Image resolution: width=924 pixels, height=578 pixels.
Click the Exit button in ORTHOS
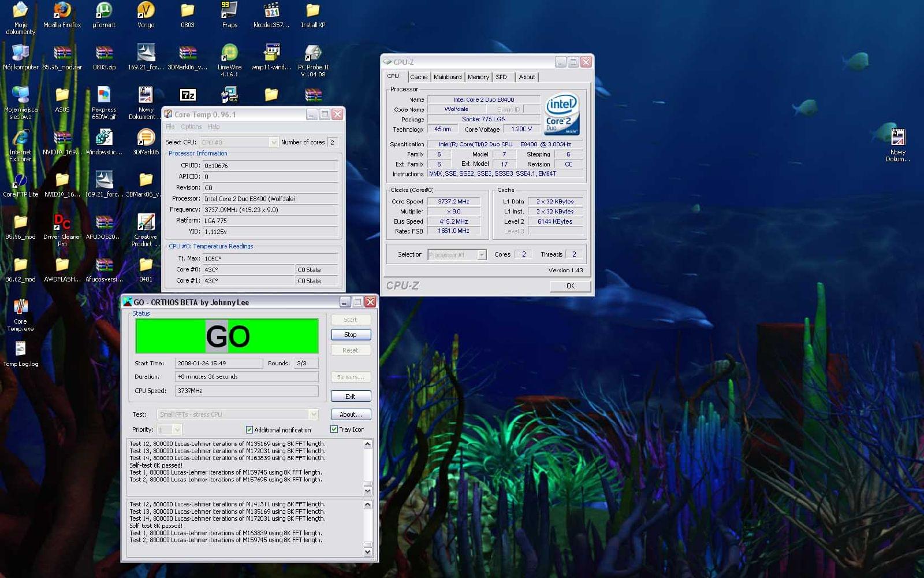351,397
